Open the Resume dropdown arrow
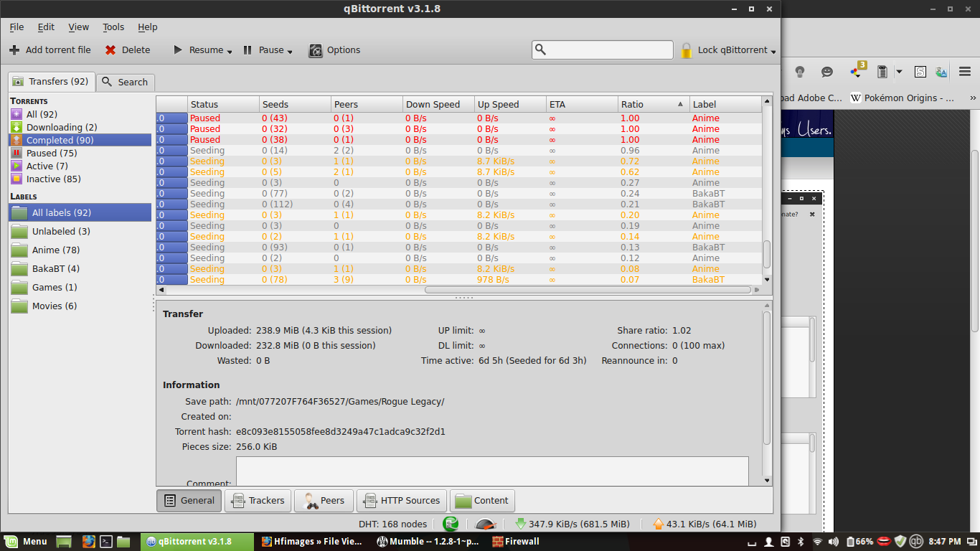 [x=230, y=52]
